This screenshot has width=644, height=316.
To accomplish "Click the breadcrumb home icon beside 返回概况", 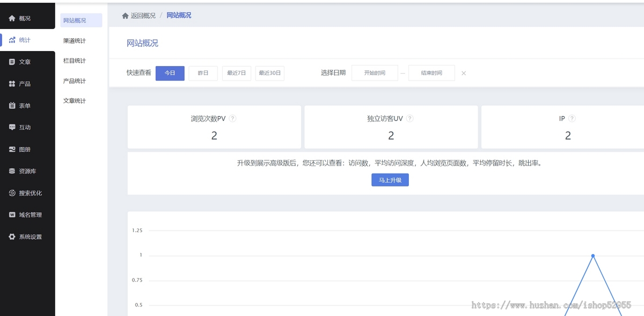I will (x=125, y=16).
